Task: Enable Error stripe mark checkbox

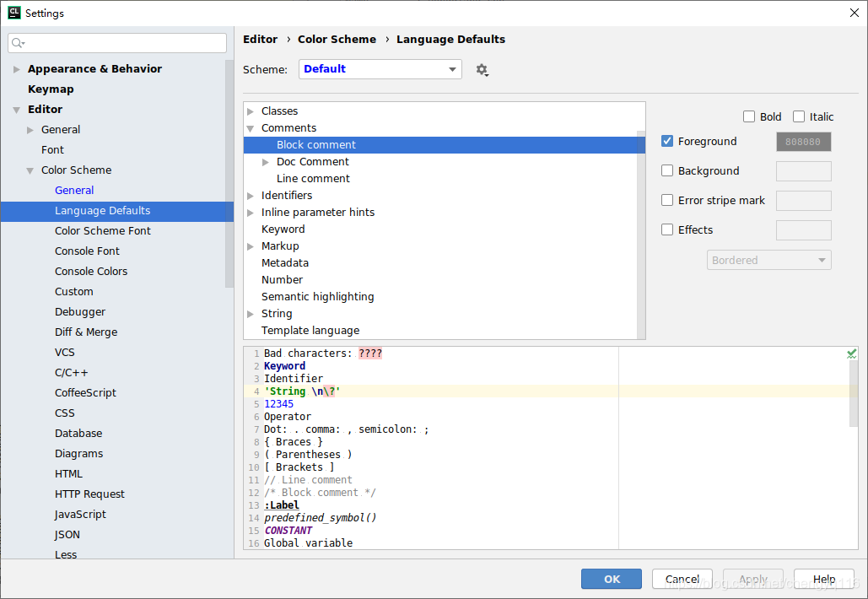Action: (667, 200)
